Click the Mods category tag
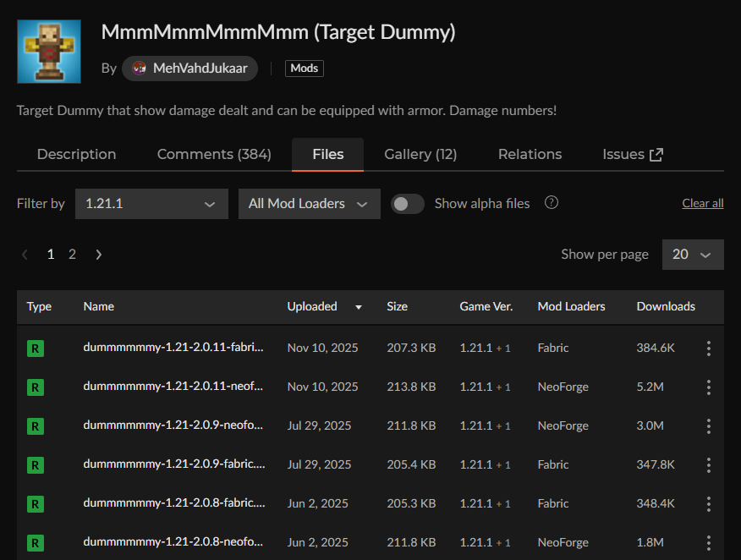The image size is (741, 560). [304, 69]
